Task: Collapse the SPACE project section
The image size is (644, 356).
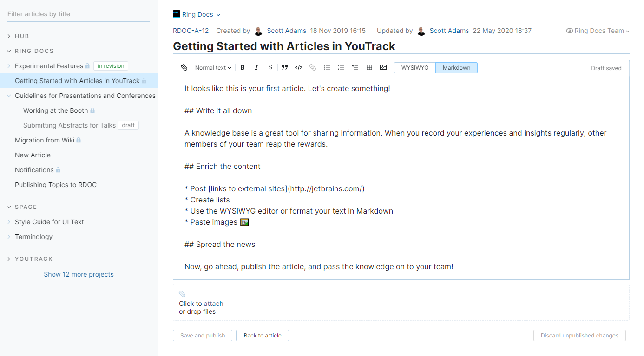Action: tap(9, 207)
